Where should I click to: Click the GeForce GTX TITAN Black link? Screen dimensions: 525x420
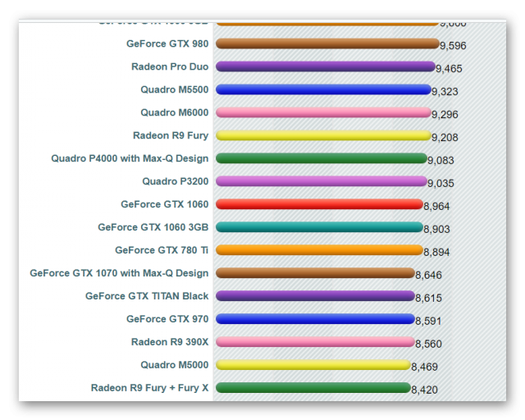click(x=147, y=296)
